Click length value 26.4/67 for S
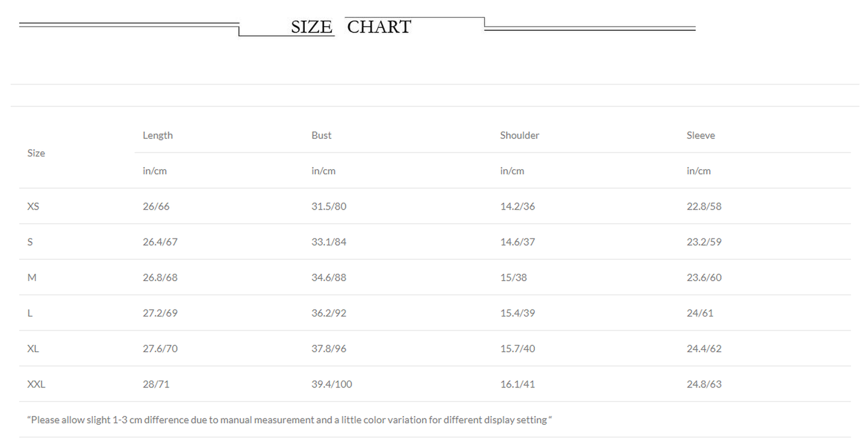Viewport: 868px width, 446px height. (x=160, y=242)
